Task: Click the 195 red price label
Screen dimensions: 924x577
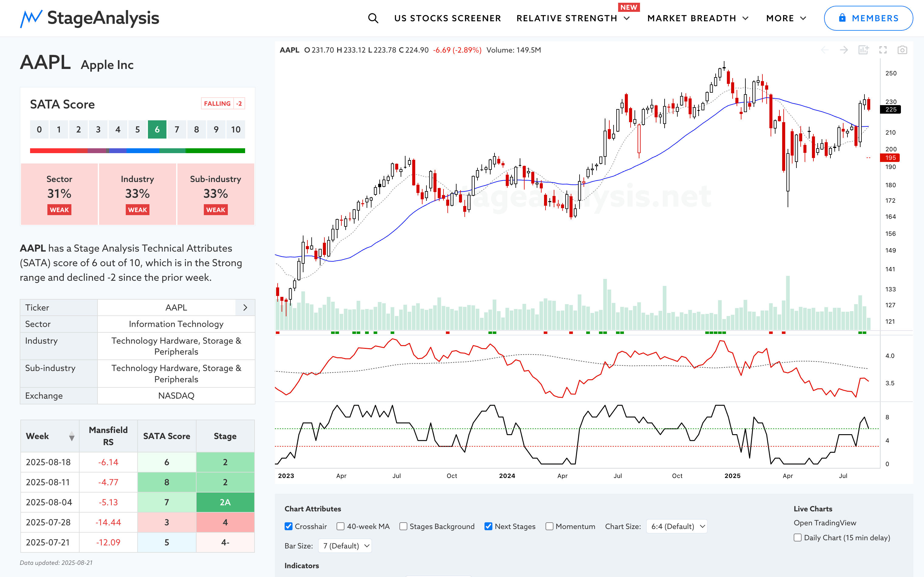Action: (x=890, y=158)
